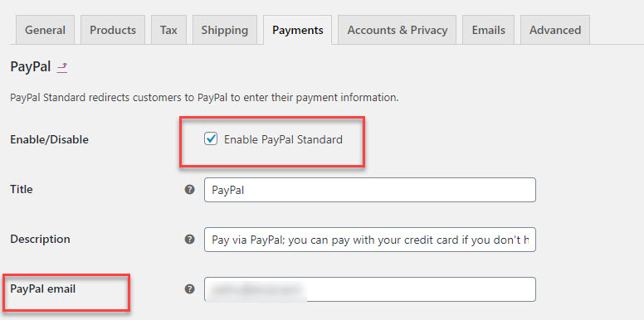Go to the Tax tab
Viewport: 644px width, 320px height.
[168, 30]
